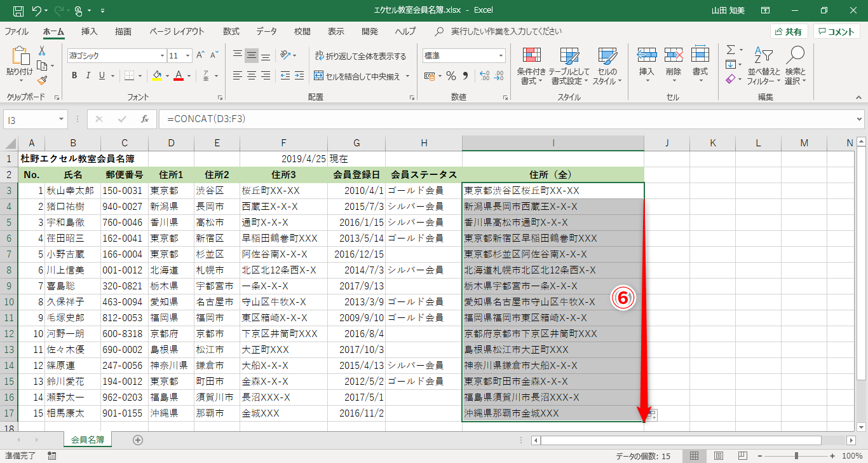Switch to Page Layout view in status bar
868x463 pixels.
click(718, 456)
